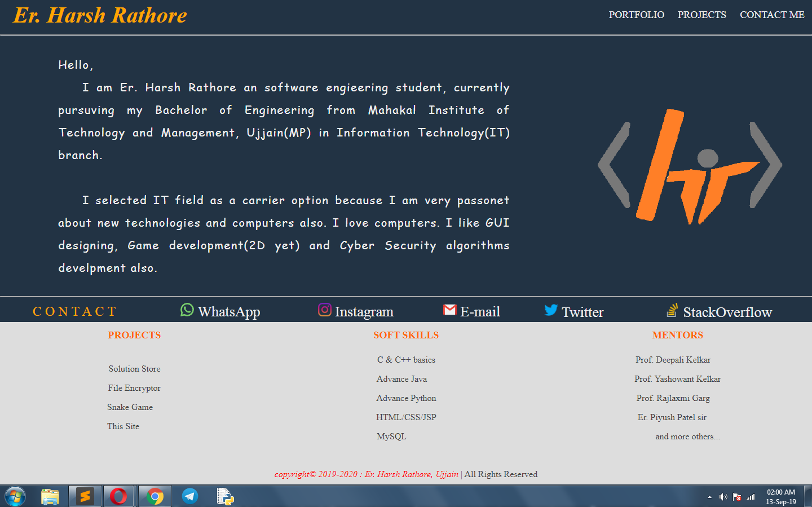Launch Opera browser from taskbar
812x507 pixels.
tap(118, 496)
